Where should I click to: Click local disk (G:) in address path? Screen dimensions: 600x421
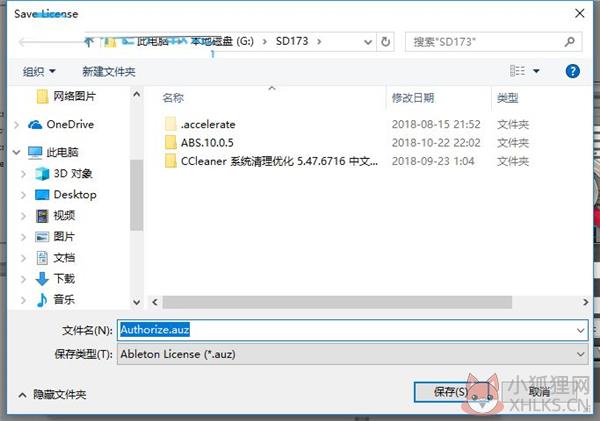[x=222, y=41]
